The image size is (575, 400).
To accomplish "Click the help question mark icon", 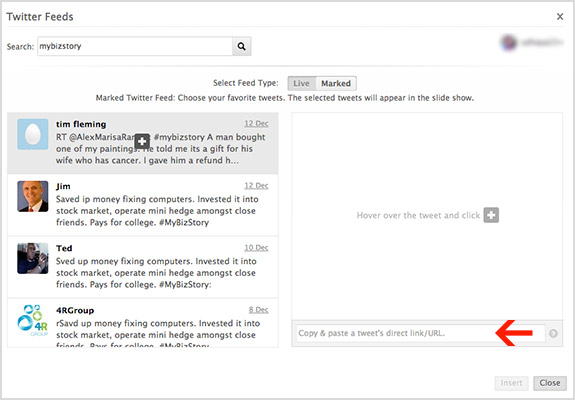I will [553, 333].
